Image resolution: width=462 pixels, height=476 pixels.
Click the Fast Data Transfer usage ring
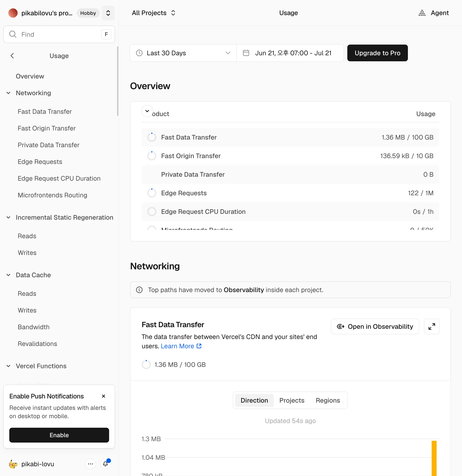coord(152,137)
